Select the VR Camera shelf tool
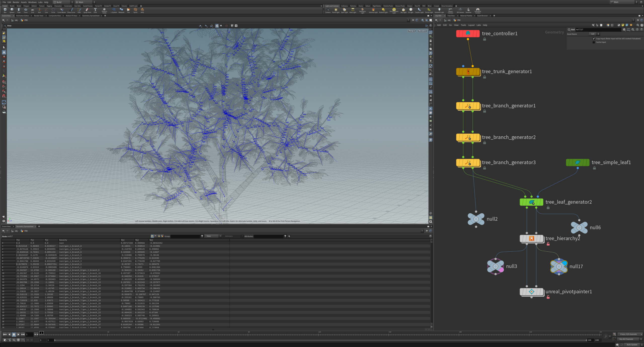Screen dimensions: 644x347 point(460,10)
